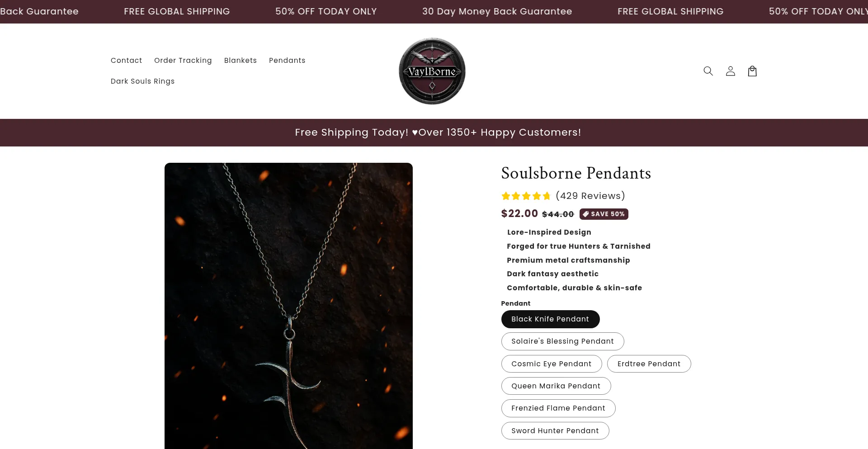Open the Dark Souls Rings link

pos(142,81)
